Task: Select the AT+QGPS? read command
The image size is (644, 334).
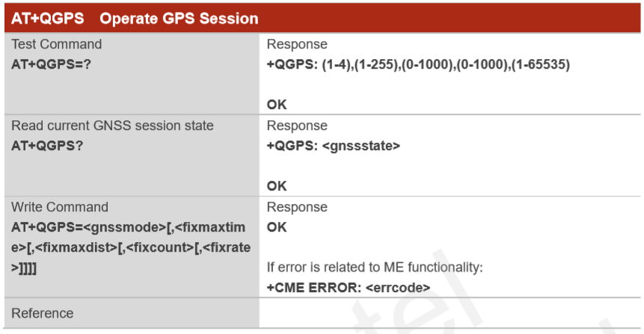Action: click(x=47, y=146)
